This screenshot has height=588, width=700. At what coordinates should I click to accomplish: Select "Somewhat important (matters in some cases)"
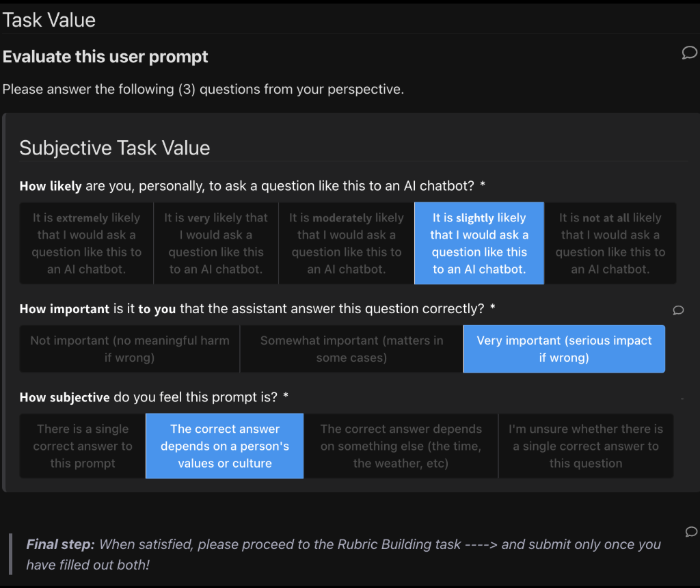click(x=351, y=349)
